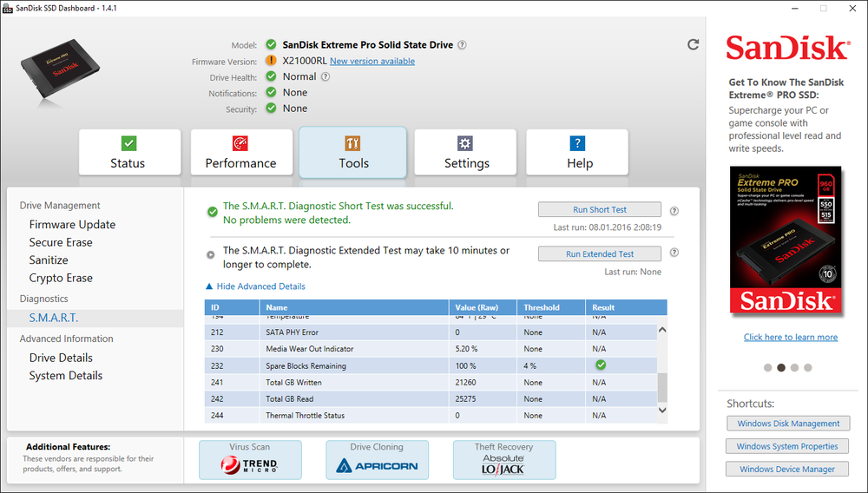The height and width of the screenshot is (493, 868).
Task: Select Firmware Update in Drive Management
Action: [x=73, y=224]
